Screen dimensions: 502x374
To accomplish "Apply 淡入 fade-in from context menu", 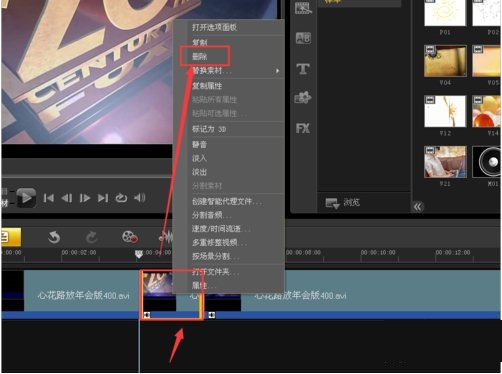I will 199,158.
